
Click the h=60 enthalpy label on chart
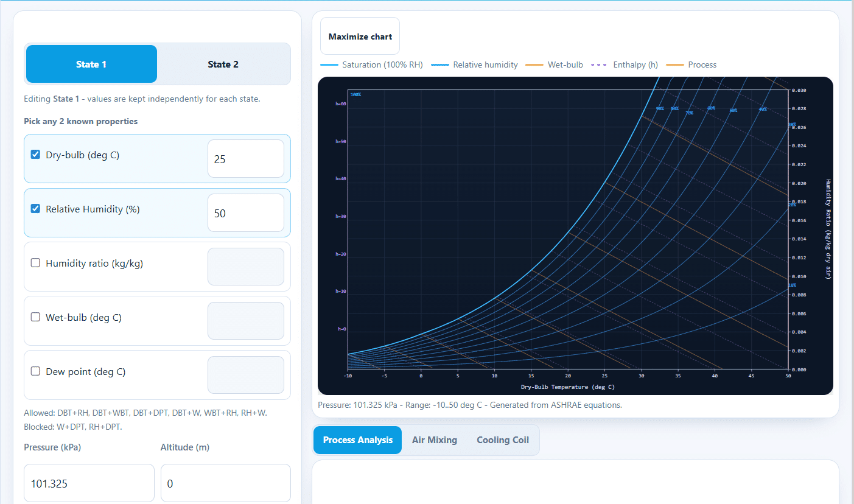click(341, 104)
